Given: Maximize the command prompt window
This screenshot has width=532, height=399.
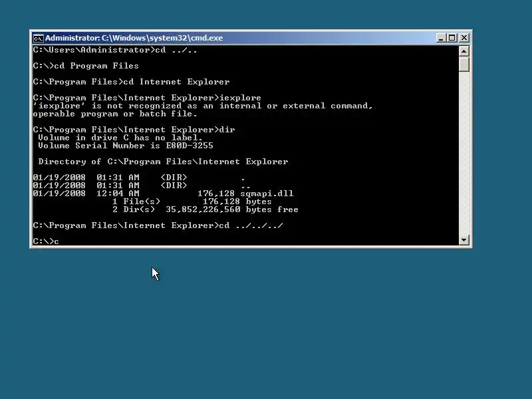Looking at the screenshot, I should tap(452, 38).
